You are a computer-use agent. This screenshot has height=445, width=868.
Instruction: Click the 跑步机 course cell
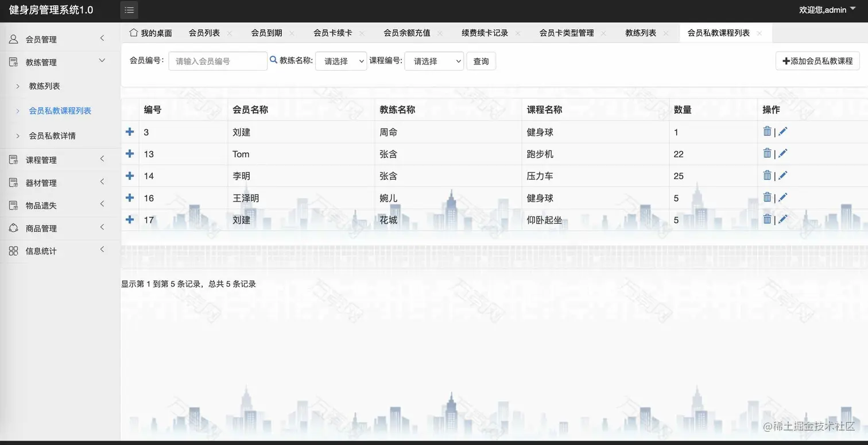[x=595, y=154]
